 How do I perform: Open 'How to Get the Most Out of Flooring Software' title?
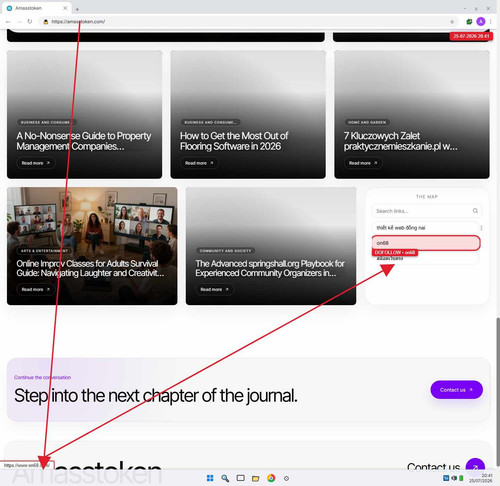(234, 141)
